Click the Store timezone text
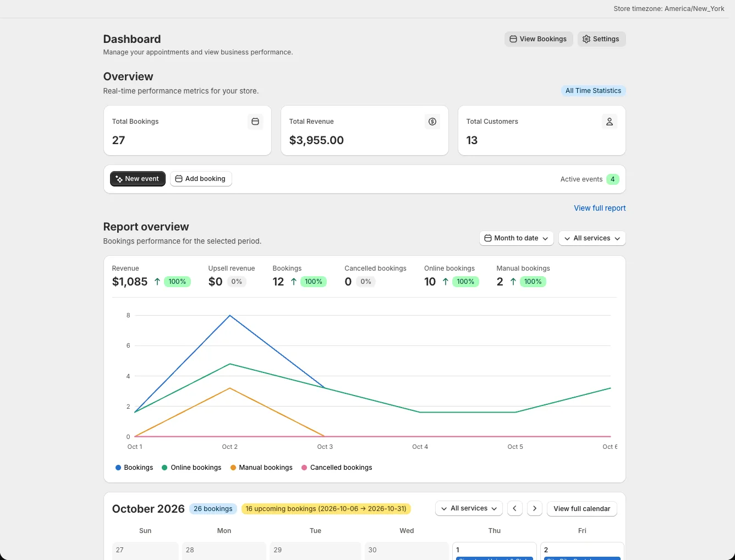This screenshot has height=560, width=735. coord(669,9)
